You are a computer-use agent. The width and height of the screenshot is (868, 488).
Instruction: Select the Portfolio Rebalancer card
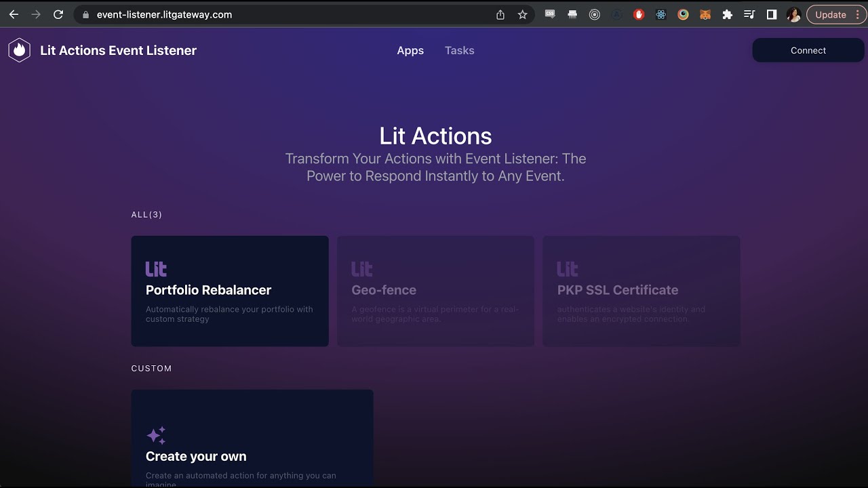coord(229,291)
